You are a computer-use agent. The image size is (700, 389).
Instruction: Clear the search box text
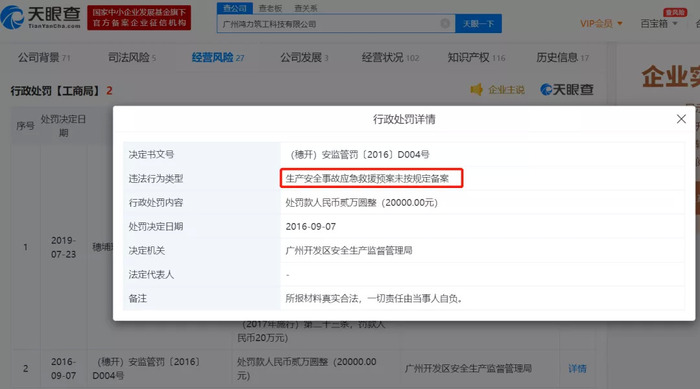click(445, 23)
